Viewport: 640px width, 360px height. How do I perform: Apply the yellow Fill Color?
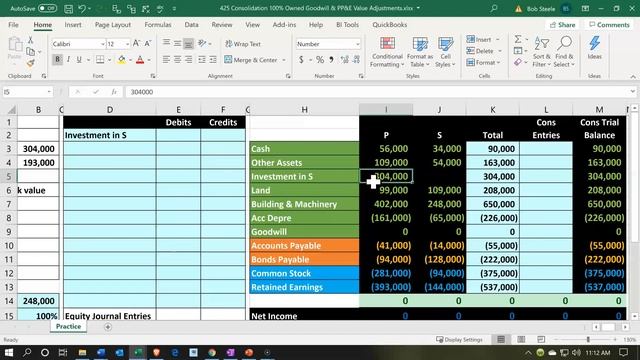pyautogui.click(x=122, y=60)
